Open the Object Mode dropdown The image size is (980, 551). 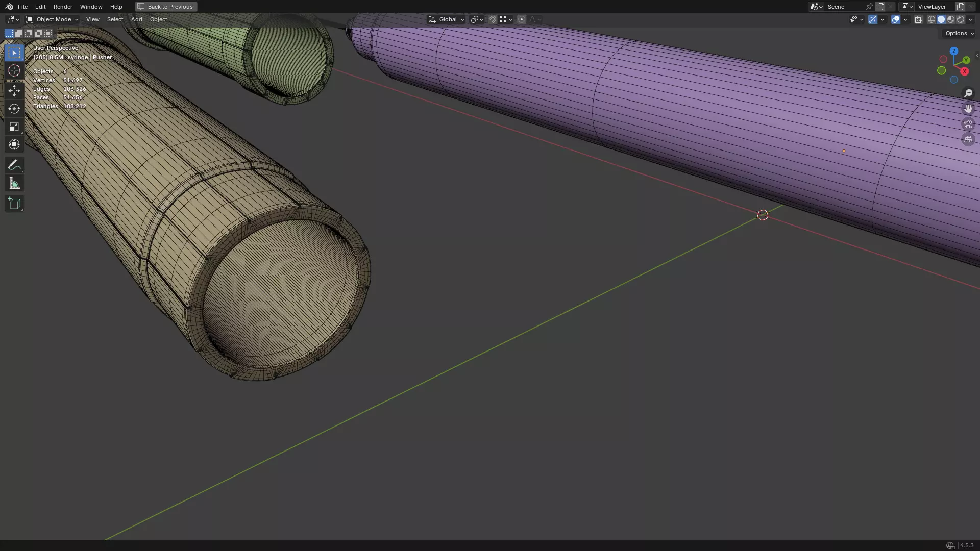pyautogui.click(x=53, y=19)
